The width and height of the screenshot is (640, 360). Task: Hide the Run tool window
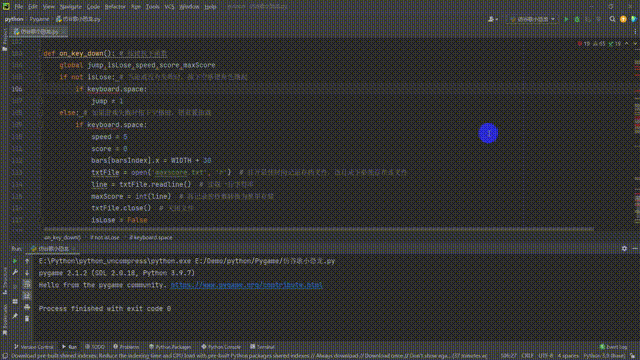click(635, 248)
